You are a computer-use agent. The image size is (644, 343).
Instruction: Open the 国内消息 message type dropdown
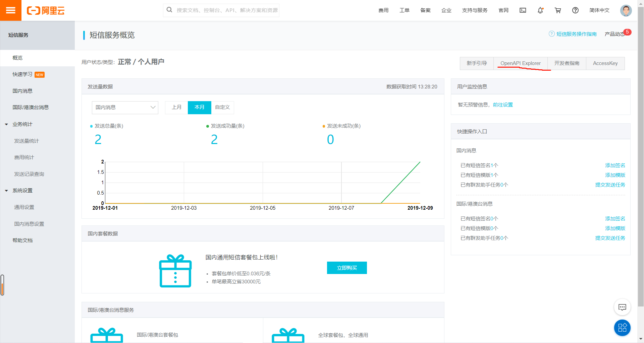click(125, 108)
